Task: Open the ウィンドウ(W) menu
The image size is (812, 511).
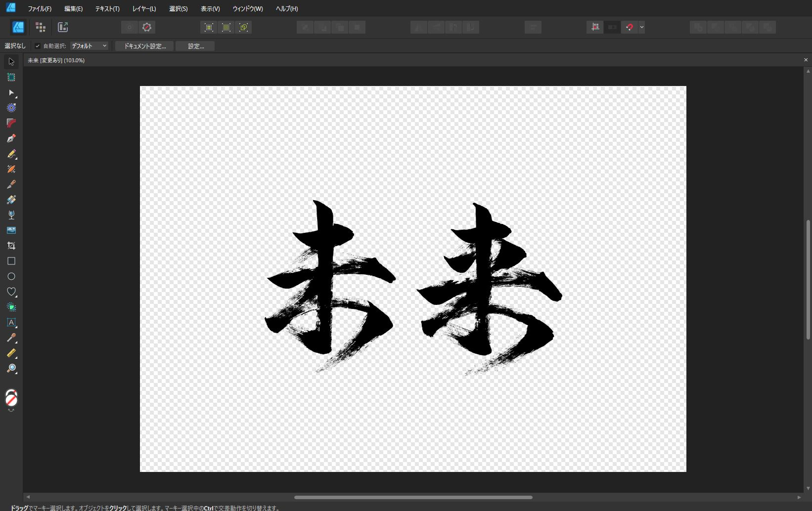Action: click(248, 8)
